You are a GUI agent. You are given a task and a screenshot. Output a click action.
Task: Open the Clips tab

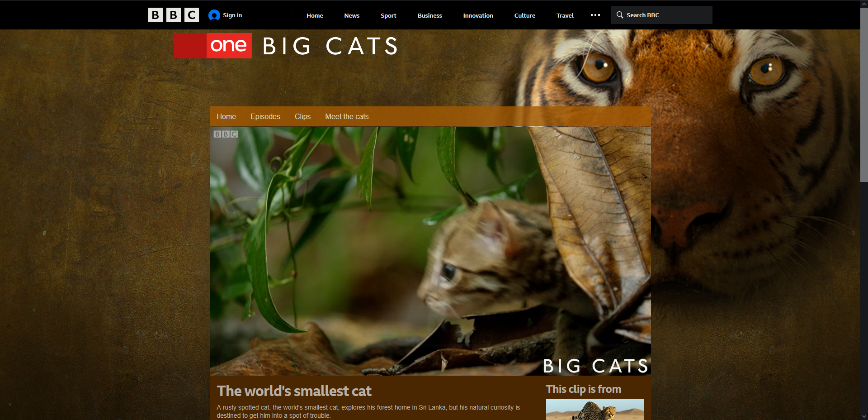(303, 117)
